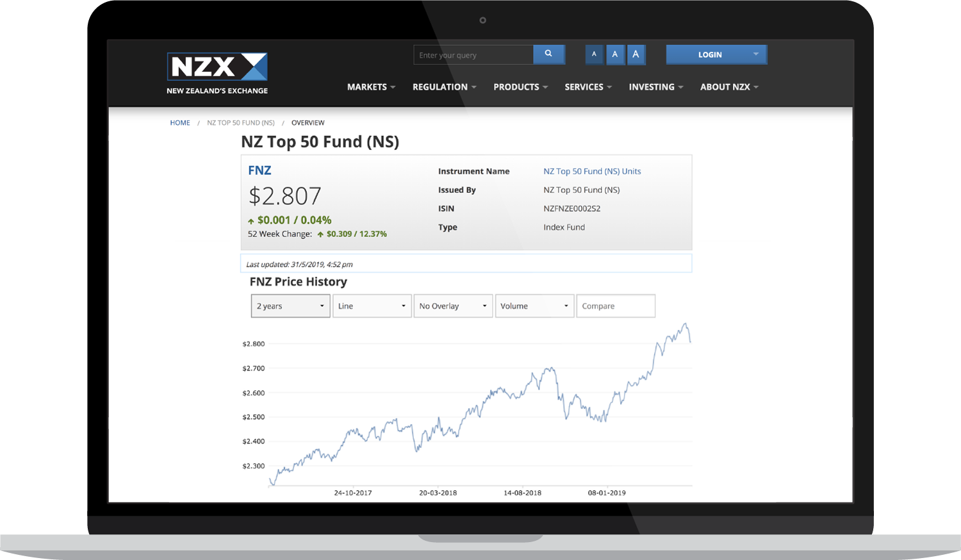The image size is (961, 560).
Task: Click the 52 week $0.309 / 12.37% value
Action: [356, 235]
